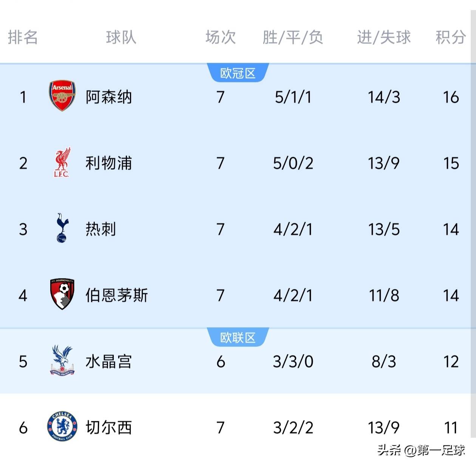
Task: Open team name 利物浦
Action: point(108,163)
